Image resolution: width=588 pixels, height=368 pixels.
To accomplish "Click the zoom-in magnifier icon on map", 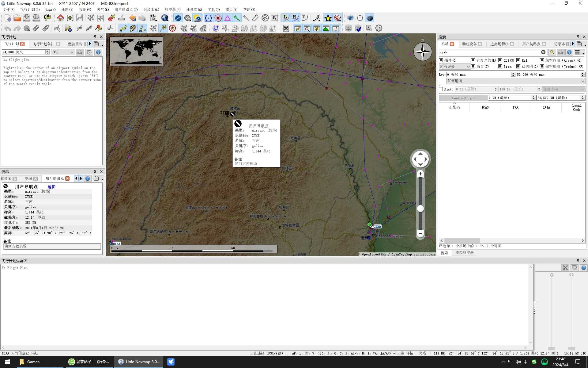I will [420, 174].
